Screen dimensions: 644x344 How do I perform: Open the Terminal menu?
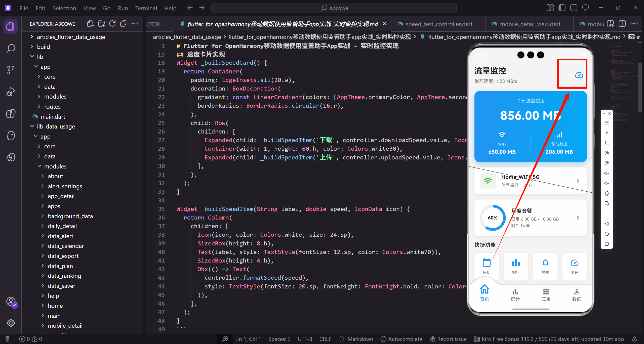click(146, 8)
